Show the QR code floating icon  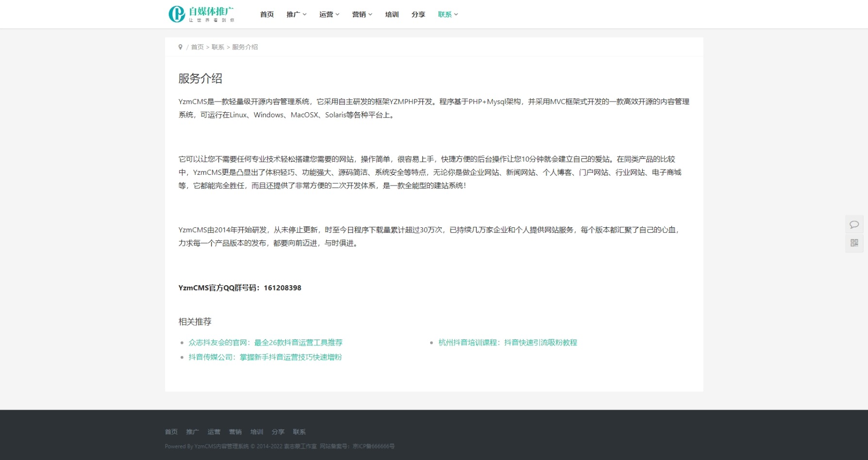pos(854,243)
